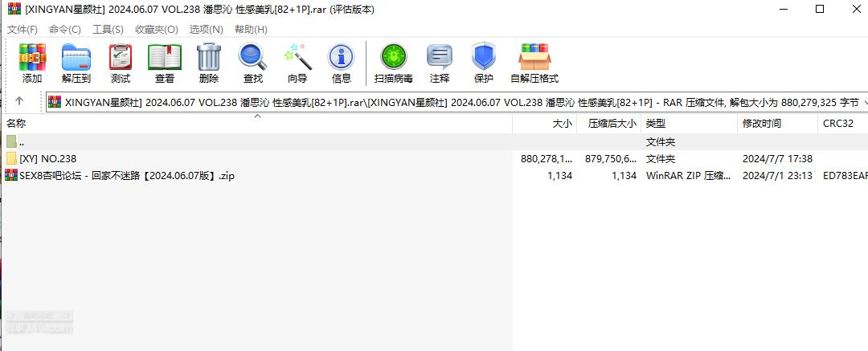Open the 帮助(H) menu
Screen dimensions: 868x351
pyautogui.click(x=251, y=30)
